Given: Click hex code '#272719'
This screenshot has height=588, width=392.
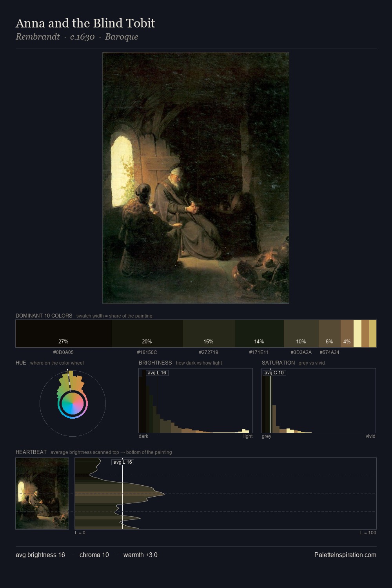Looking at the screenshot, I should click(209, 352).
